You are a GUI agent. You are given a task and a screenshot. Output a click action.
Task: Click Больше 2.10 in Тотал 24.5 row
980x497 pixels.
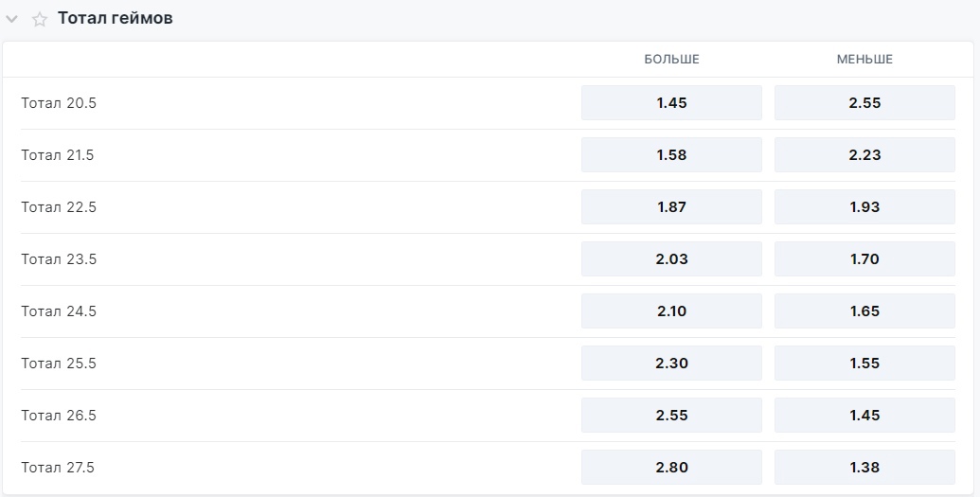pyautogui.click(x=671, y=311)
